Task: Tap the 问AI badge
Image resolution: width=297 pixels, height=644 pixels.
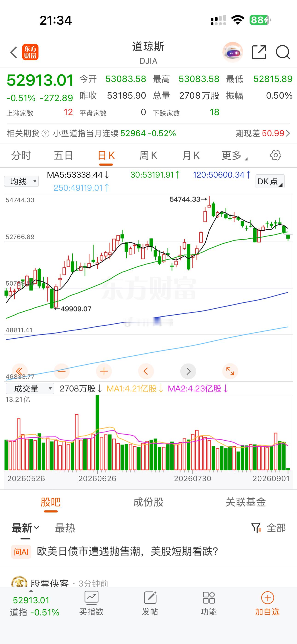Action: 21,551
